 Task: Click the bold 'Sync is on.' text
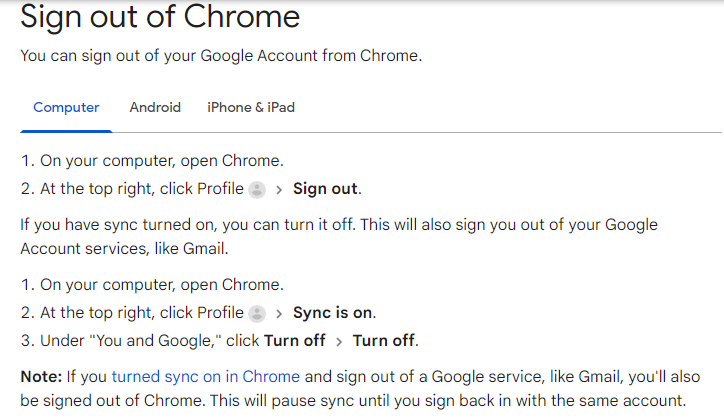pos(335,313)
